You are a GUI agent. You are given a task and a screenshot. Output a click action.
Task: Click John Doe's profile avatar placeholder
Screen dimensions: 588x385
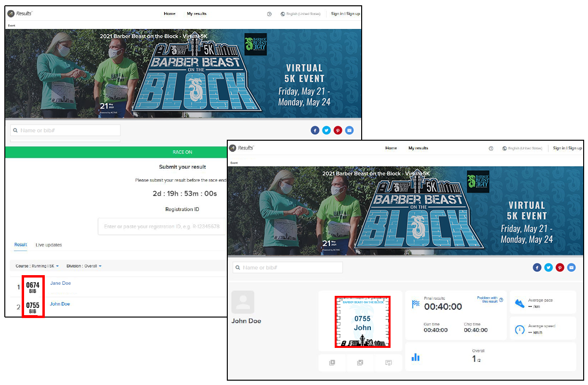pos(243,302)
